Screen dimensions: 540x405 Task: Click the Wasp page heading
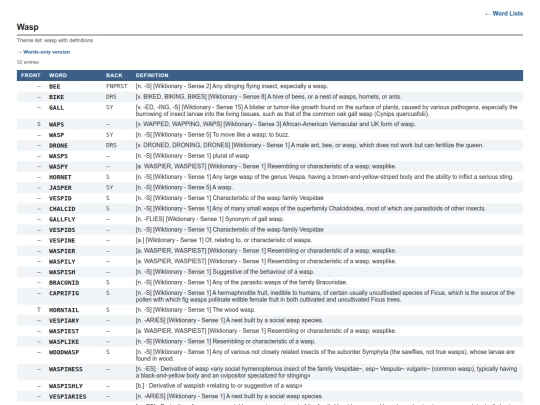point(28,27)
